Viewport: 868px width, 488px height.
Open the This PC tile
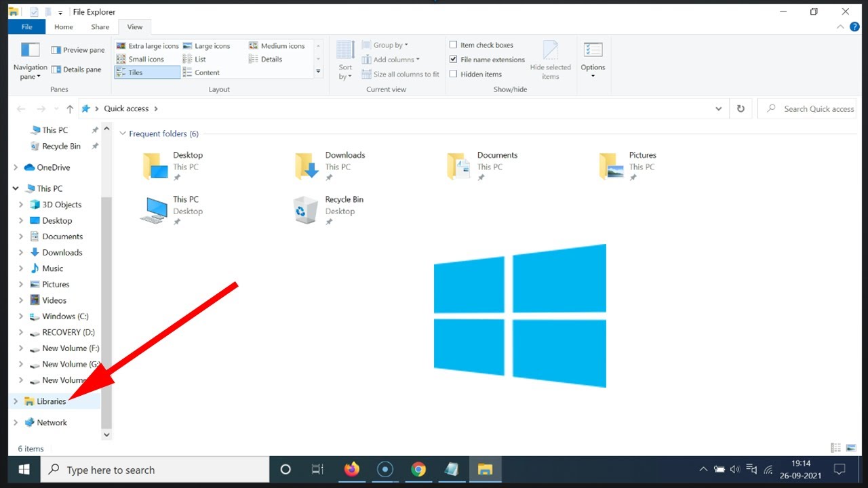pyautogui.click(x=172, y=211)
